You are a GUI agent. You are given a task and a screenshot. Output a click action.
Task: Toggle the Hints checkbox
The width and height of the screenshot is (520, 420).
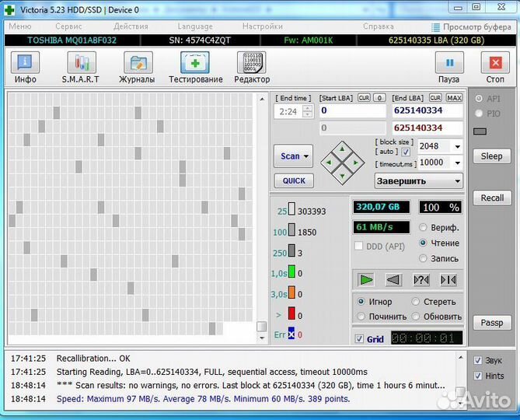click(x=477, y=376)
